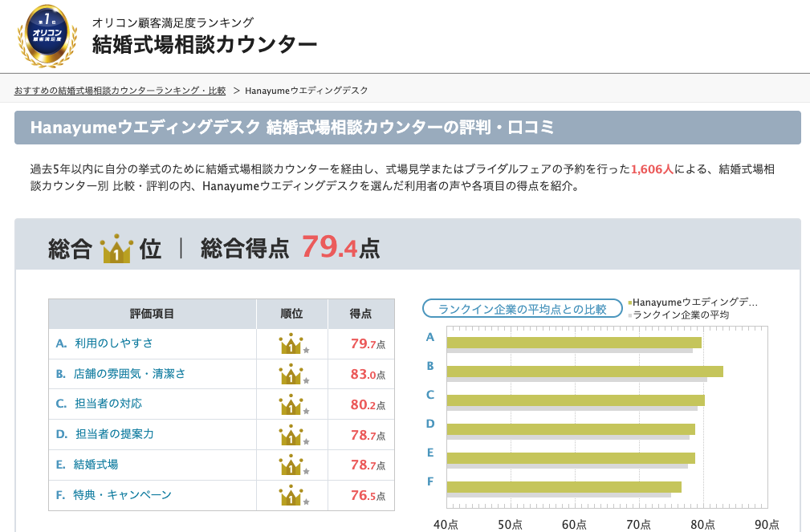Screen dimensions: 810x532
Task: Click the ランクイン企業の平均点との比較 chart label
Action: pos(523,309)
